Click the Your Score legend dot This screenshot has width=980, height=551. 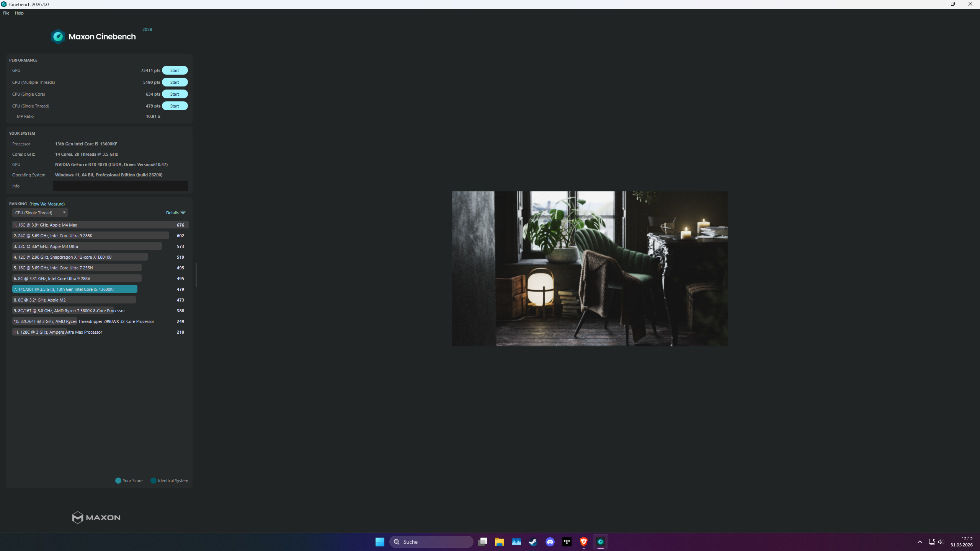coord(118,481)
